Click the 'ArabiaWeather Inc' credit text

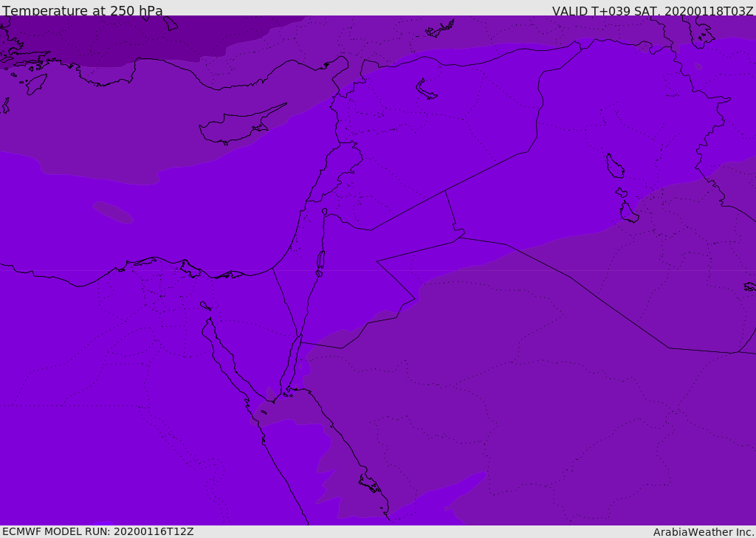(x=703, y=532)
